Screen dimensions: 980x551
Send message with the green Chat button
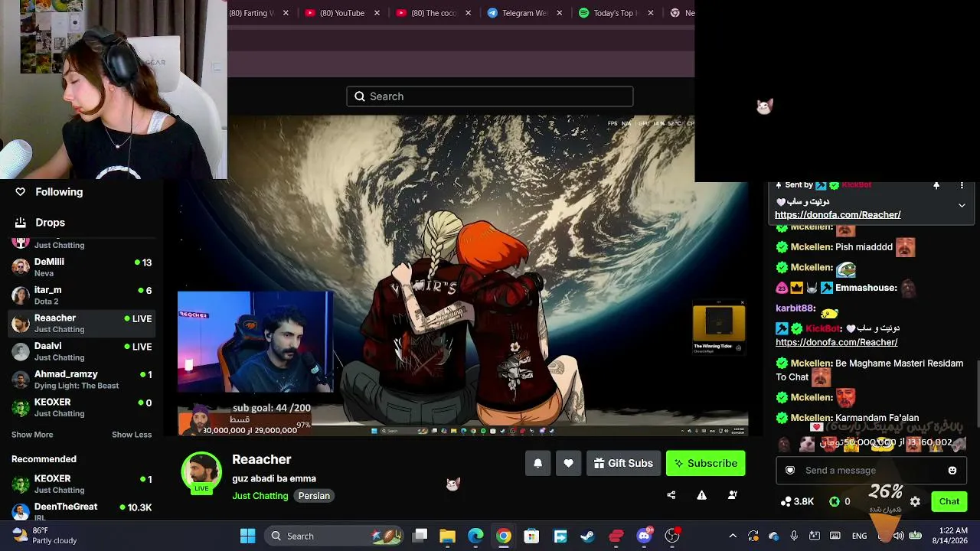(949, 501)
